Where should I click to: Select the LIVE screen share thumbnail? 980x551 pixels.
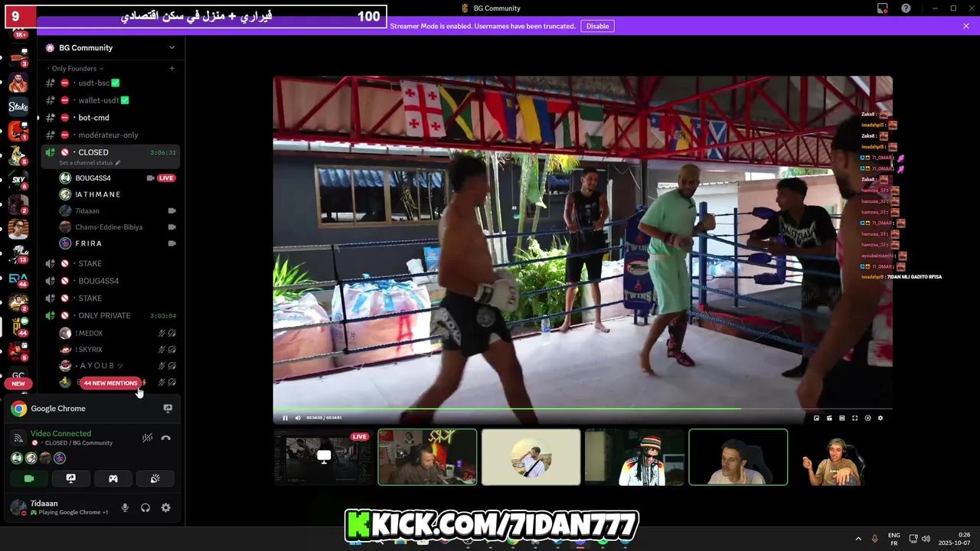pyautogui.click(x=324, y=457)
